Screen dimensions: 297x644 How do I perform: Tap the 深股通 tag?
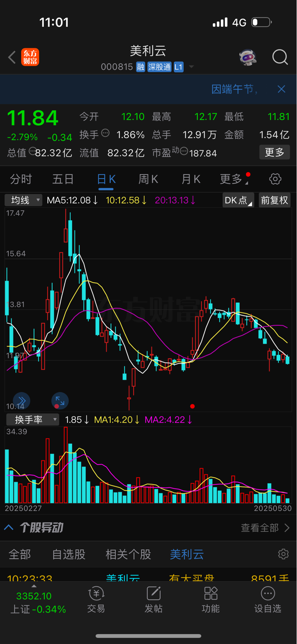159,67
